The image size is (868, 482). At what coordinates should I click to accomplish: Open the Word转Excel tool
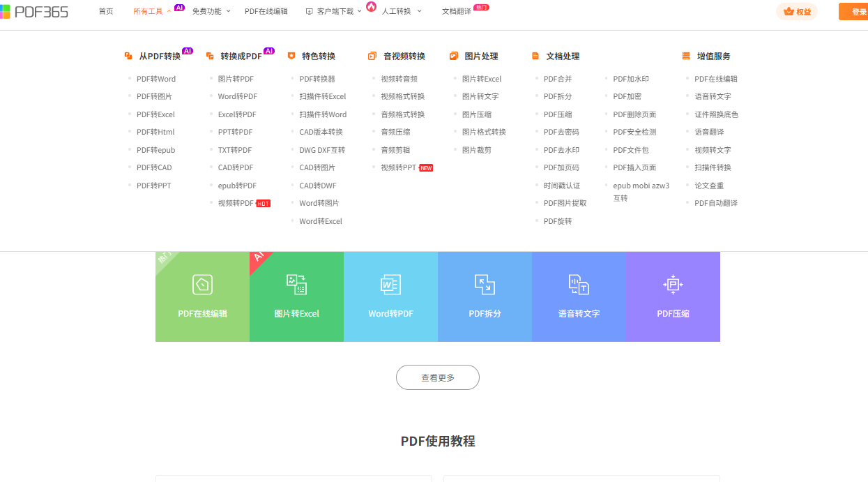point(321,221)
